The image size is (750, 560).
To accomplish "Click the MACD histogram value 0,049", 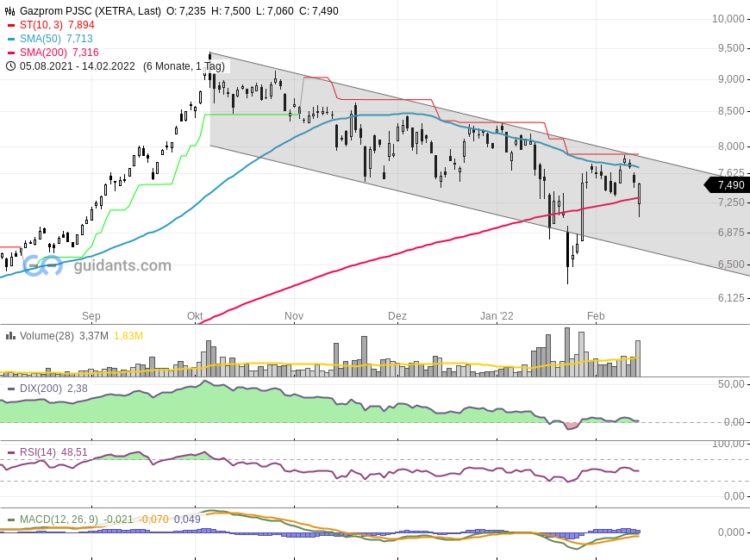I will (187, 520).
